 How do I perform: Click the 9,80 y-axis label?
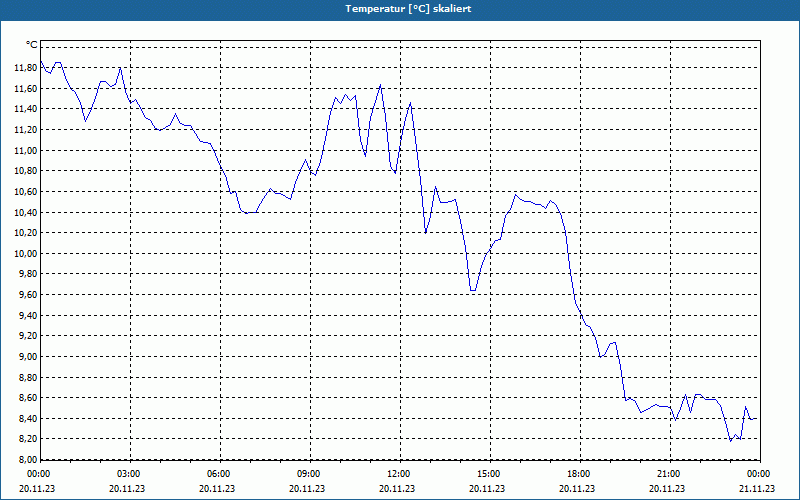29,273
